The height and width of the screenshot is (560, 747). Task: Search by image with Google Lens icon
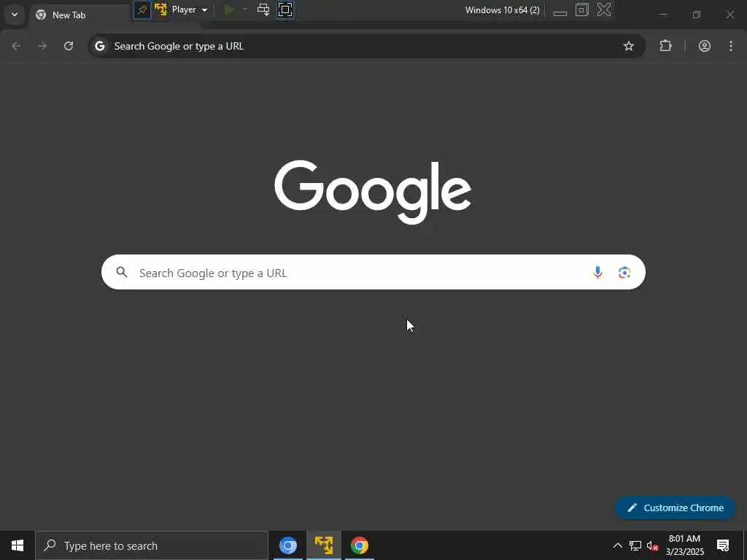click(624, 273)
